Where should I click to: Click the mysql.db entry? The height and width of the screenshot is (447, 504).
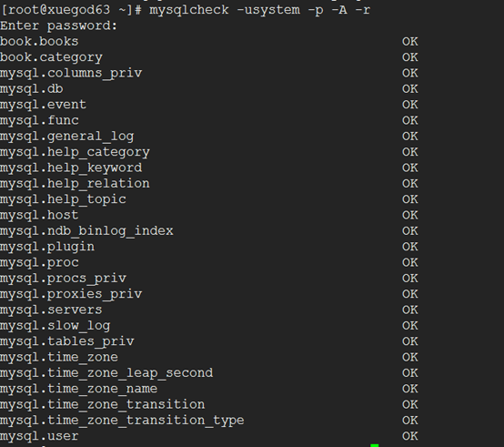[32, 88]
